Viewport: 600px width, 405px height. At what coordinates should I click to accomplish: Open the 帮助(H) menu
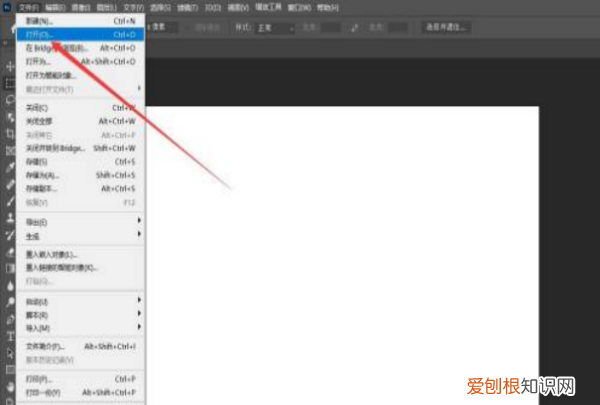coord(328,8)
